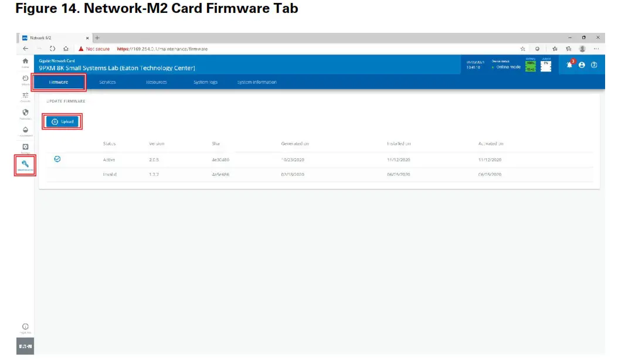The width and height of the screenshot is (618, 364).
Task: Open the alarms bell with red badge
Action: click(x=569, y=64)
